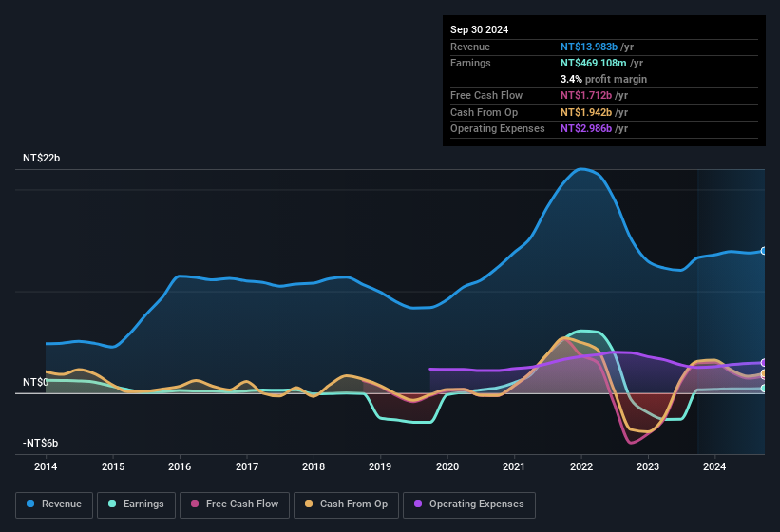Click the 2024 x-axis label

(x=714, y=466)
